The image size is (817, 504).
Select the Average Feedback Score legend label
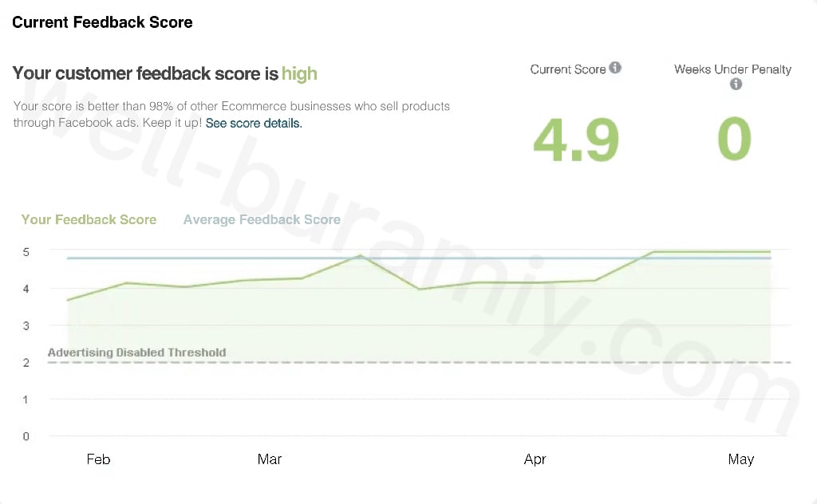pyautogui.click(x=262, y=219)
